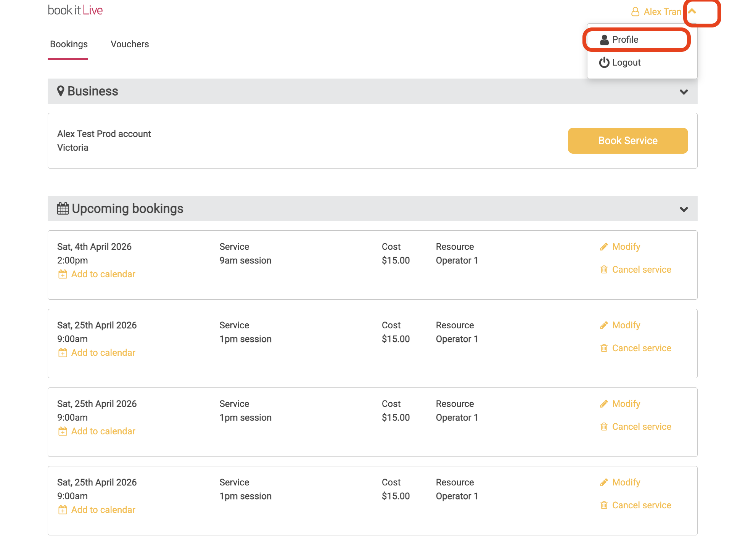This screenshot has width=756, height=556.
Task: Collapse the Business section chevron
Action: 684,92
